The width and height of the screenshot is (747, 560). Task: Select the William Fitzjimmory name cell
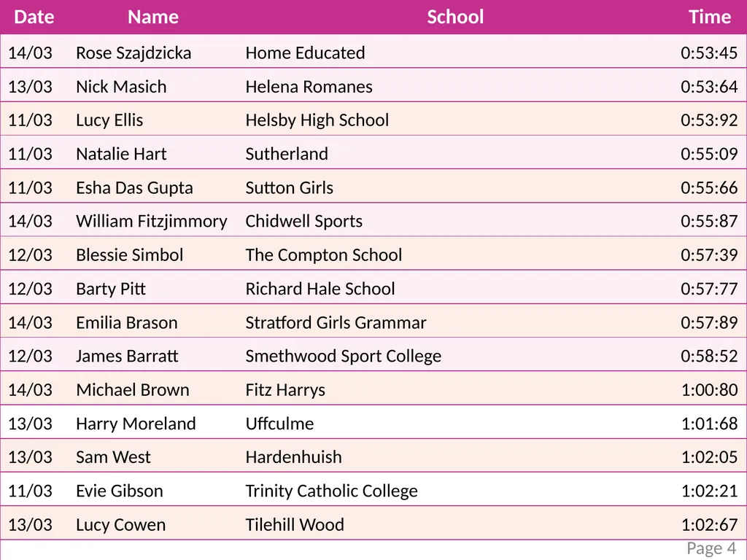point(152,222)
